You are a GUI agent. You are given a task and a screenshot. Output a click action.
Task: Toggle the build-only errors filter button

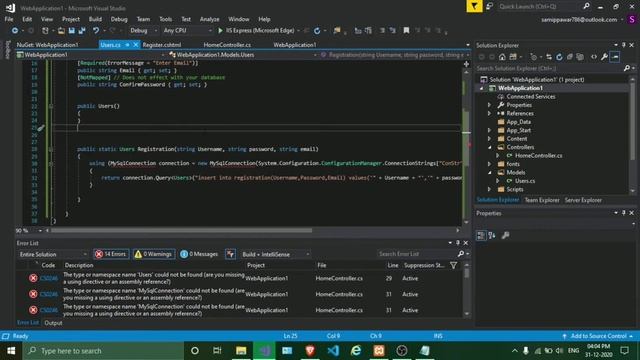pyautogui.click(x=230, y=254)
